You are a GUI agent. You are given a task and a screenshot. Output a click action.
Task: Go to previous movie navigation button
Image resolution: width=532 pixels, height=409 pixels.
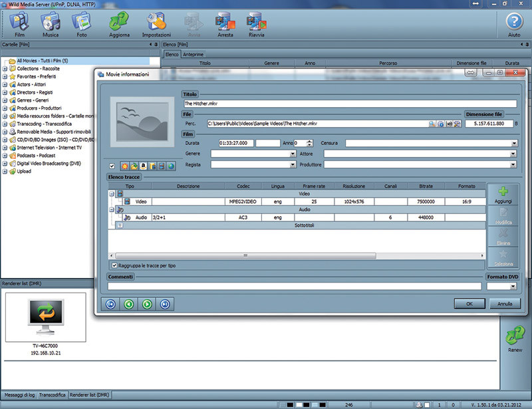click(x=128, y=304)
